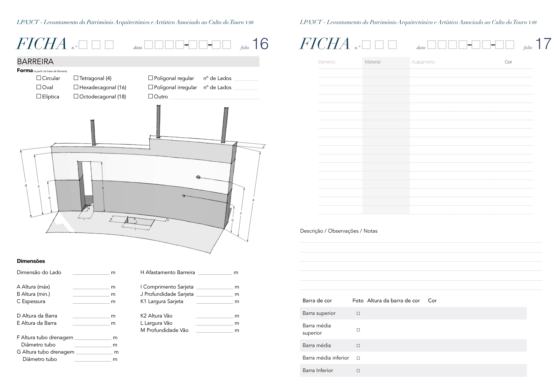This screenshot has height=392, width=554.
Task: Click the M Profundidade Vão field
Action: pyautogui.click(x=215, y=330)
